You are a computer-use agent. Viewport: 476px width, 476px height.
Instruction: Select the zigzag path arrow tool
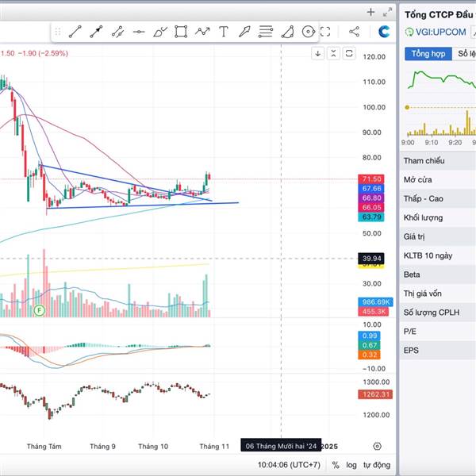tap(202, 31)
